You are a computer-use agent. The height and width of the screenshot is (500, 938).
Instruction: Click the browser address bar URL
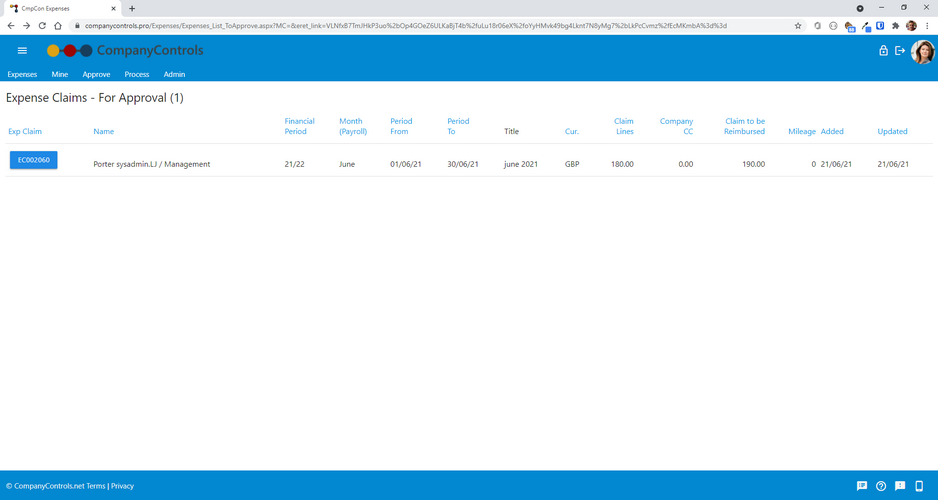click(x=406, y=26)
